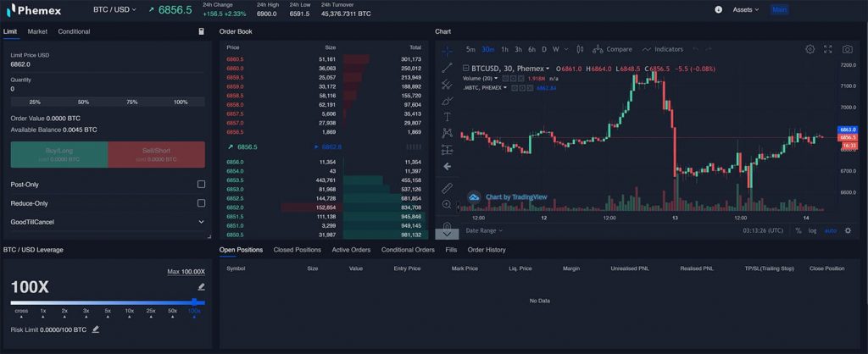
Task: Click the Sell/Short button
Action: click(x=157, y=154)
